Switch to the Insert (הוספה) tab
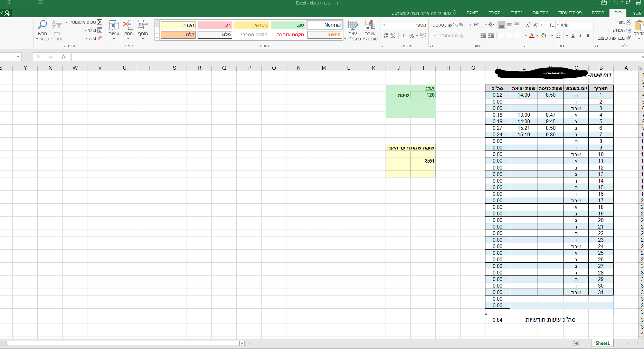Screen dimensions: 644x349 click(598, 13)
